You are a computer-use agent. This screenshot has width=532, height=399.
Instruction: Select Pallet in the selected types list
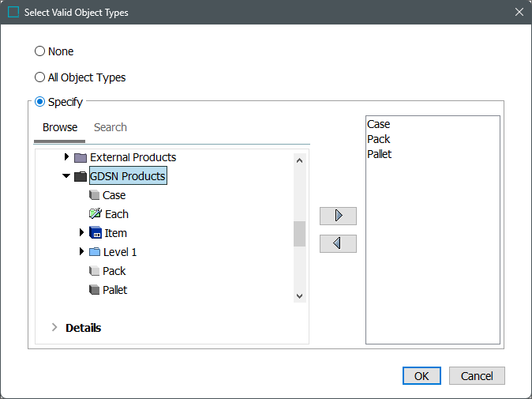(x=380, y=154)
